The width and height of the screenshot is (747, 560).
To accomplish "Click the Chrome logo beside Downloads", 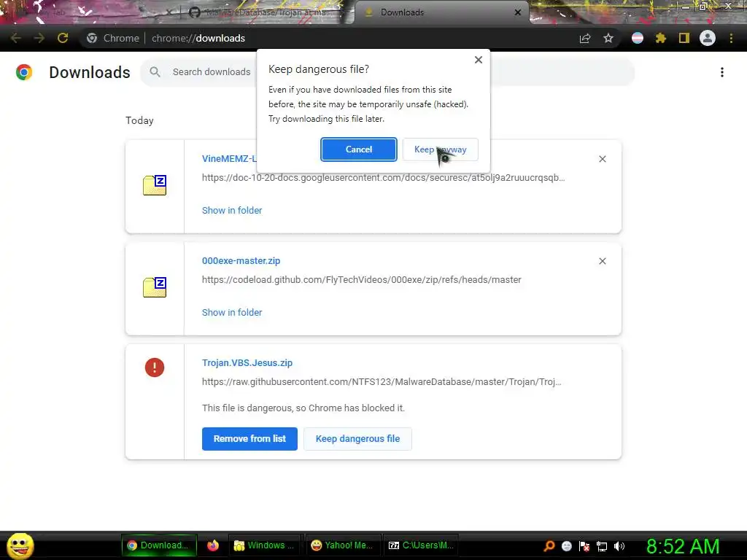I will (x=24, y=72).
